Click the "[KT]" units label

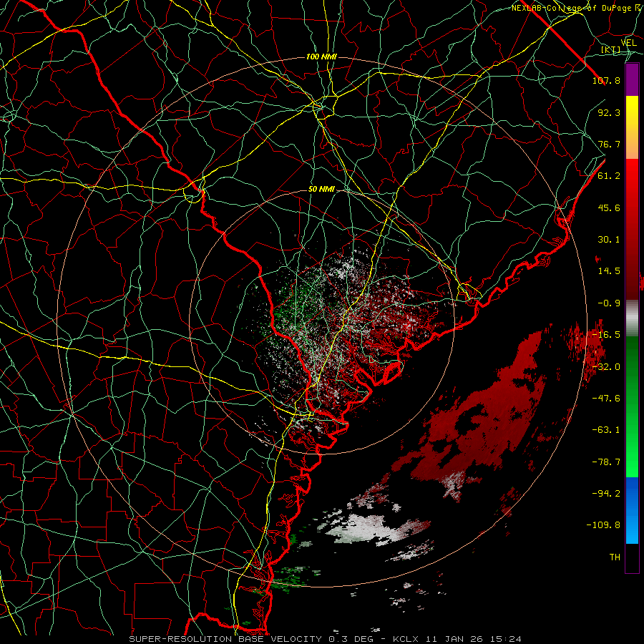point(611,50)
